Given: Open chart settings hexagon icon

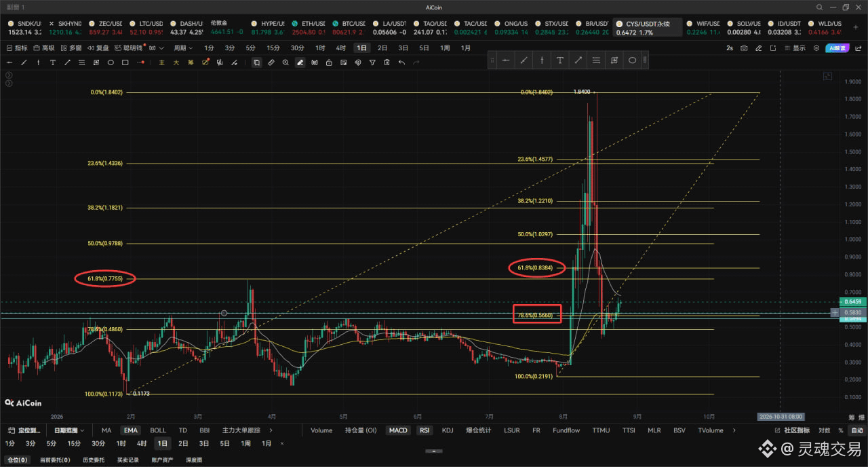Looking at the screenshot, I should [816, 48].
